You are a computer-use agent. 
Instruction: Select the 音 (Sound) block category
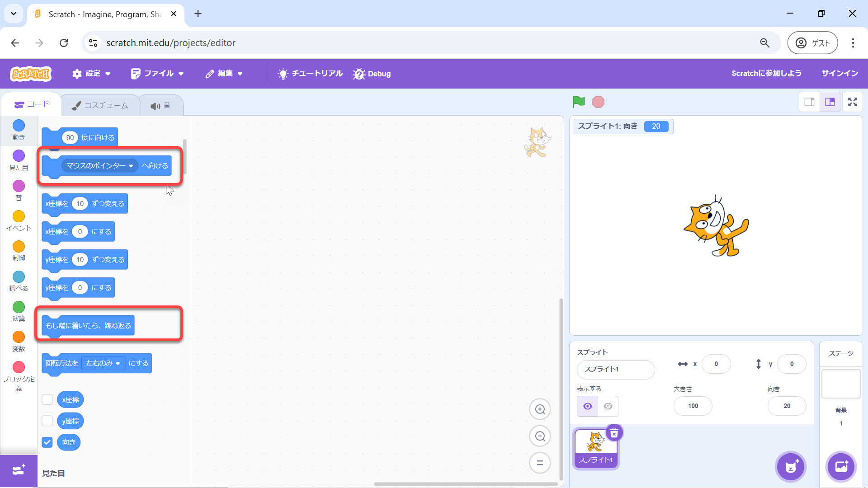coord(19,191)
